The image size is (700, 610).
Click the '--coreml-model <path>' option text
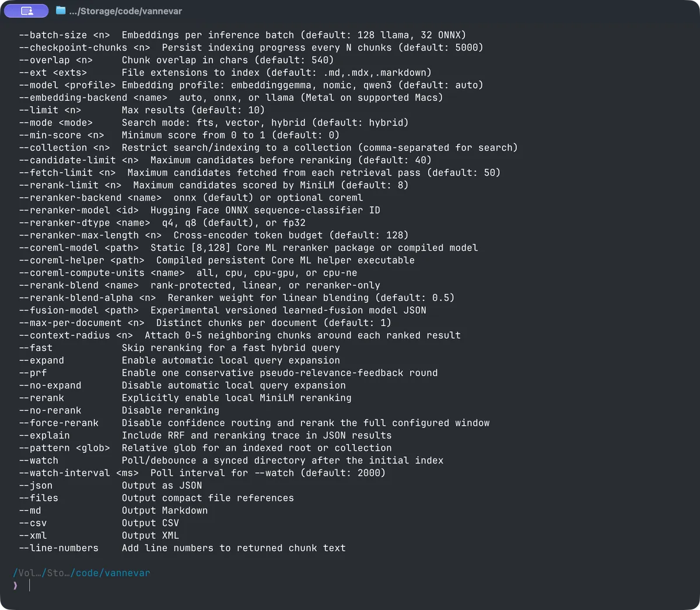pos(78,248)
